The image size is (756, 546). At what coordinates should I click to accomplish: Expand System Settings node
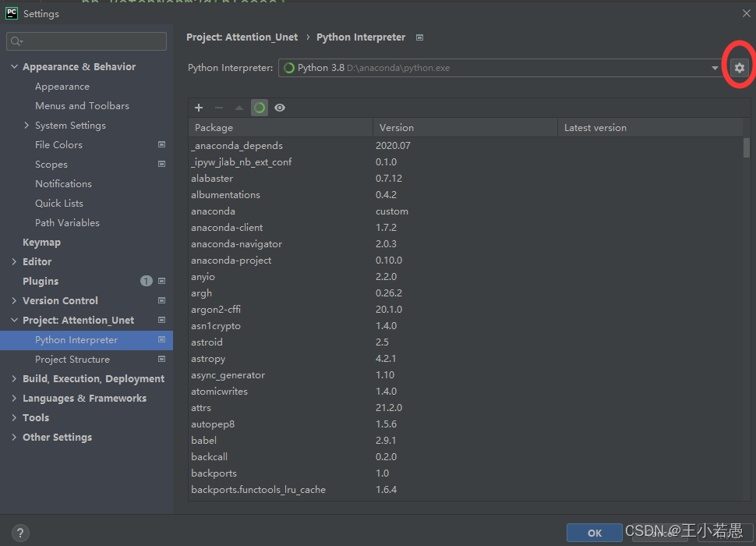tap(26, 125)
